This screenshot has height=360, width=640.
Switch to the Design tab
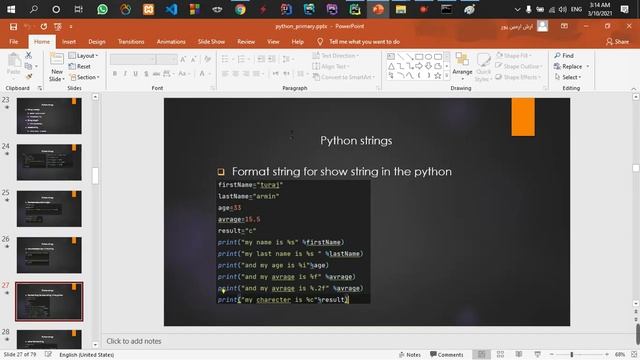click(x=97, y=42)
